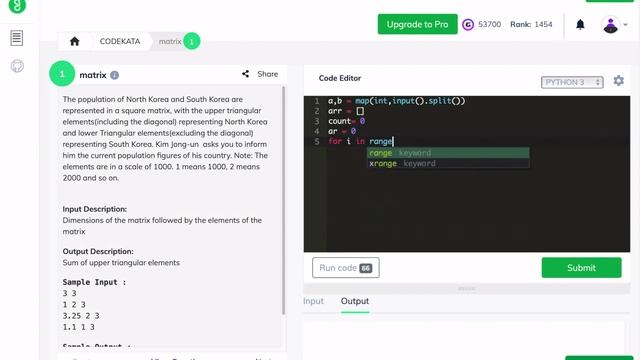Click the 'Input Description:' heading
640x360 pixels.
(x=95, y=209)
